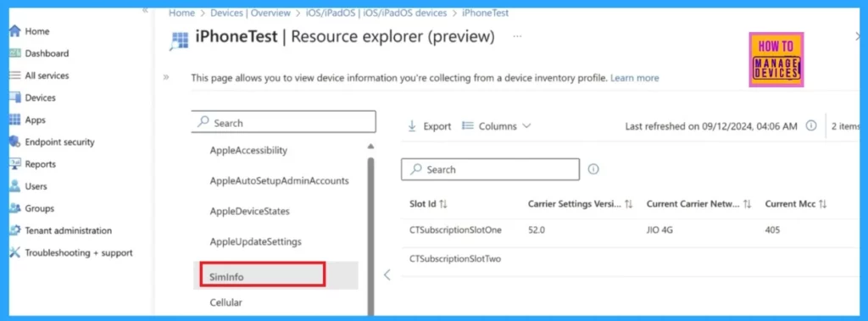868x321 pixels.
Task: Open the Reports sidebar icon
Action: point(15,164)
